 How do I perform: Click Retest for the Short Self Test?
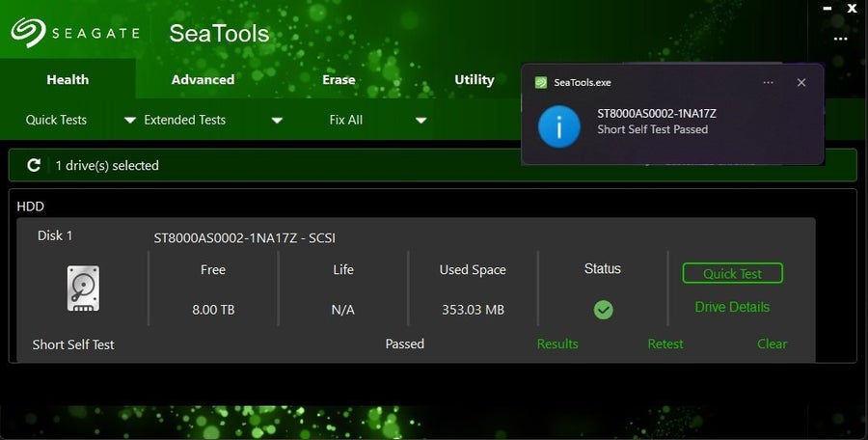pyautogui.click(x=665, y=344)
